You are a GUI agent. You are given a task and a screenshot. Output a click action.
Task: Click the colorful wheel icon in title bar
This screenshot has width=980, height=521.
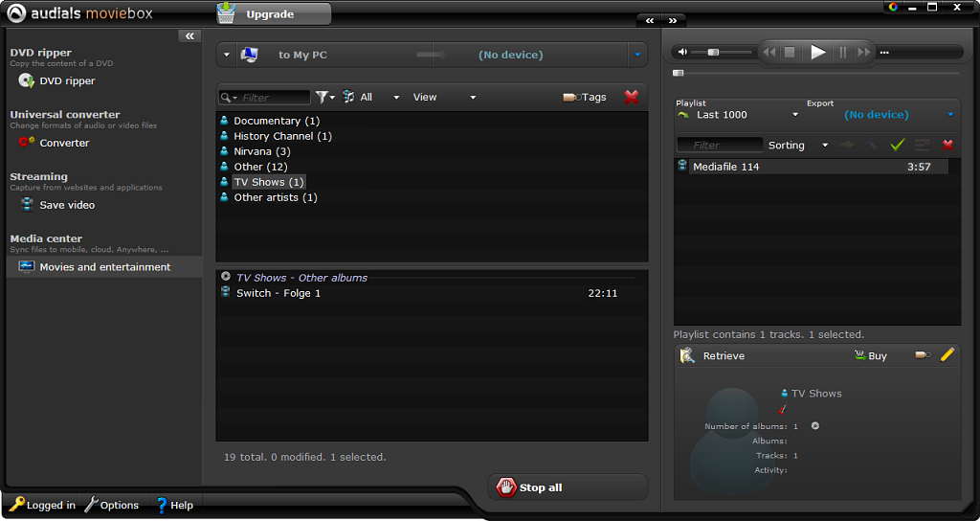(x=893, y=7)
